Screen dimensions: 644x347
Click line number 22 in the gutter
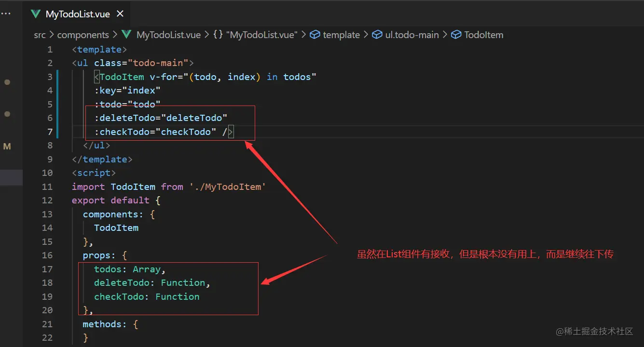pyautogui.click(x=47, y=337)
